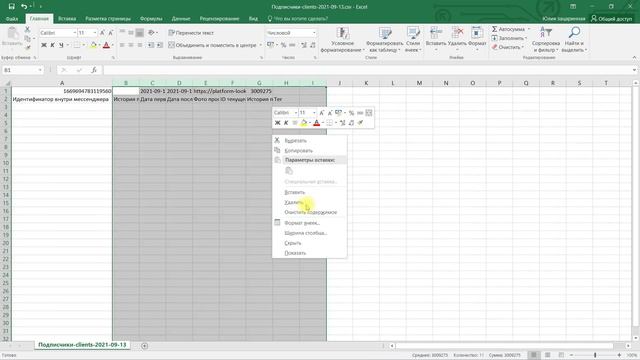Open ribbon fill color dropdown arrow

pyautogui.click(x=99, y=45)
